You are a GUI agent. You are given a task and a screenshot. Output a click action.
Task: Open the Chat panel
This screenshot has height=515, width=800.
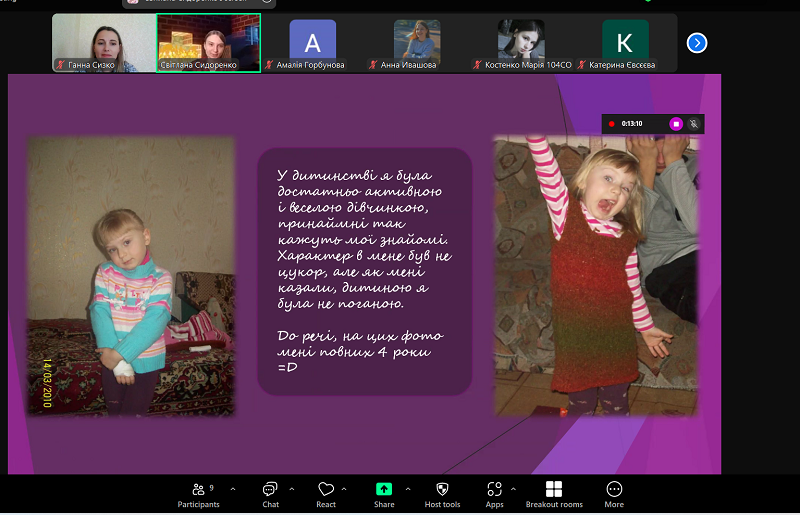click(270, 495)
